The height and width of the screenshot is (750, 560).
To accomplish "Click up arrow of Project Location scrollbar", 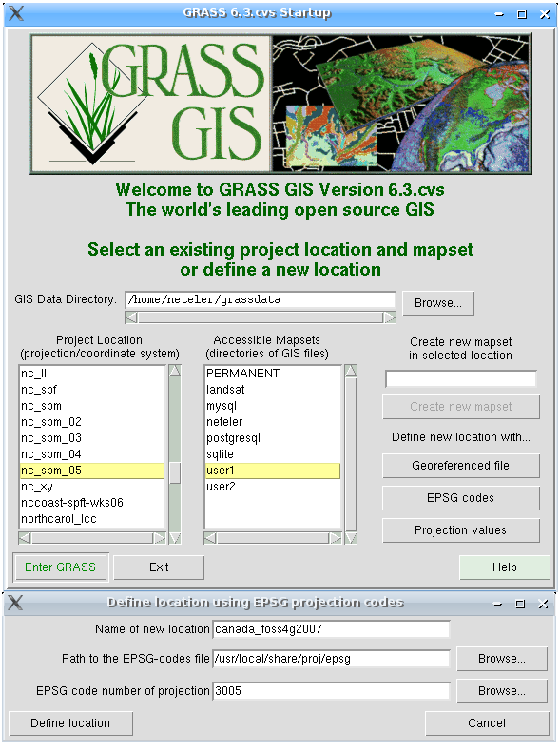I will click(175, 371).
